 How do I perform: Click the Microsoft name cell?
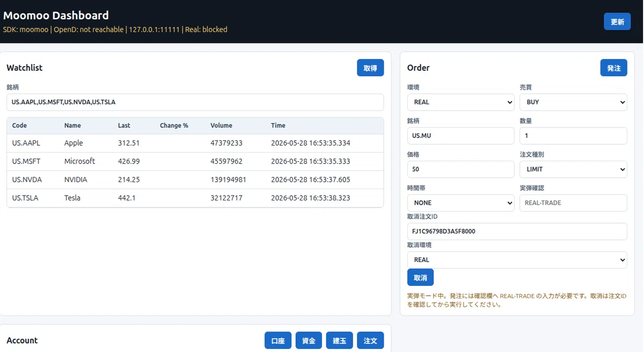[79, 161]
